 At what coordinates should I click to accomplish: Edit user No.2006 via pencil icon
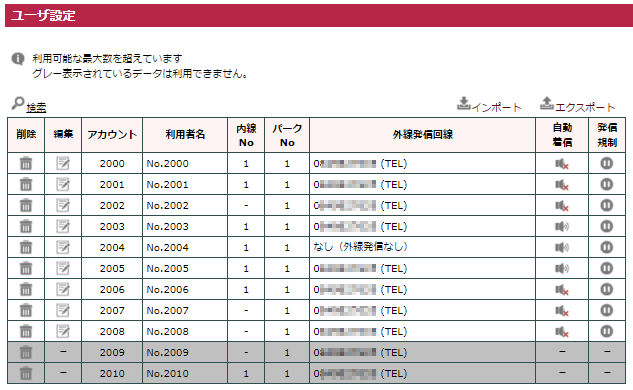point(63,289)
